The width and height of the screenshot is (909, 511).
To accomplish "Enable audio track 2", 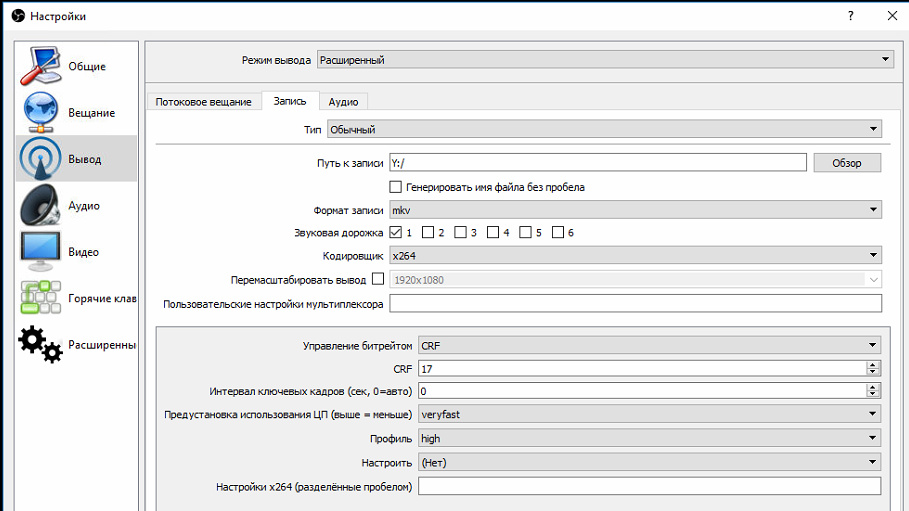I will point(428,232).
